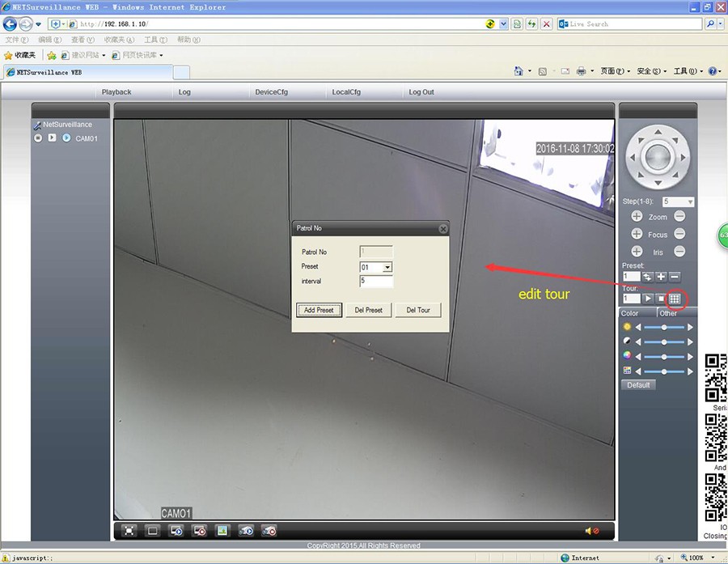Click the Focus minus button
This screenshot has width=728, height=564.
tap(679, 235)
